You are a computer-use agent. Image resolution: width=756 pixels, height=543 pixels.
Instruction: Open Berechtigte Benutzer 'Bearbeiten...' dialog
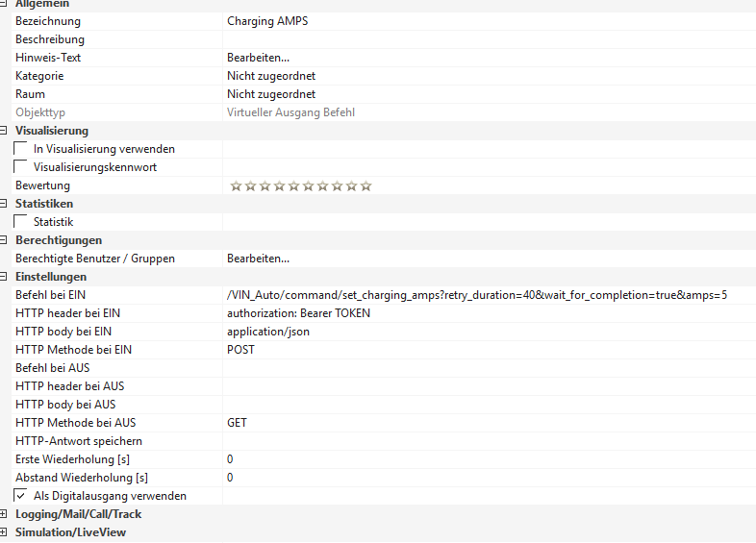(489, 259)
